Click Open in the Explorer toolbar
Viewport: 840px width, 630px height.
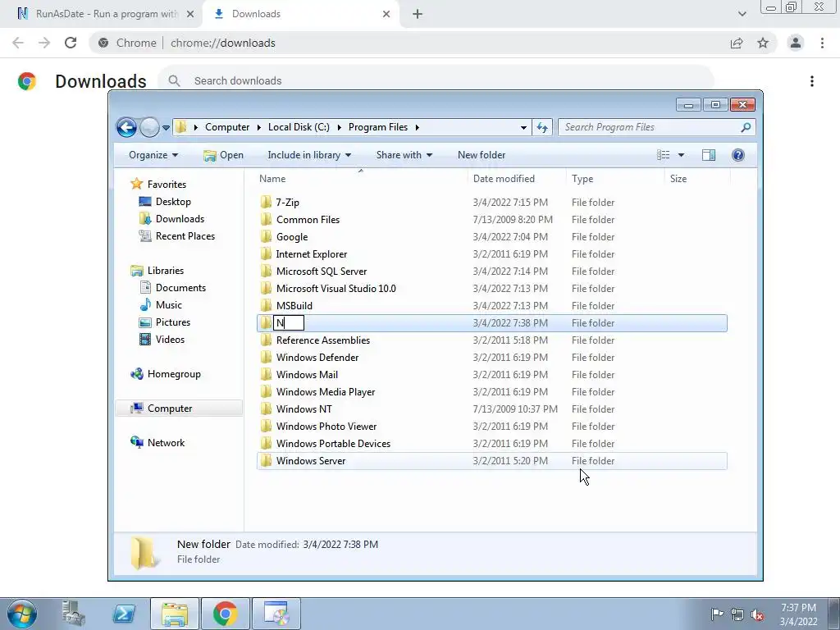[223, 155]
